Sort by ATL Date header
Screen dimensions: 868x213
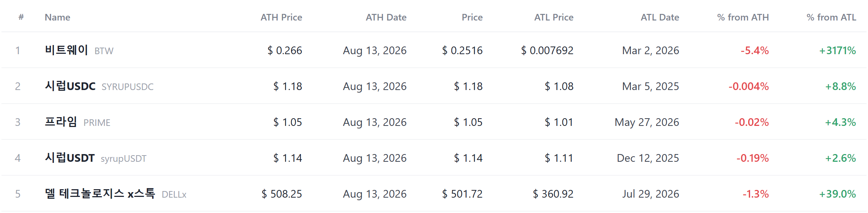pos(660,17)
